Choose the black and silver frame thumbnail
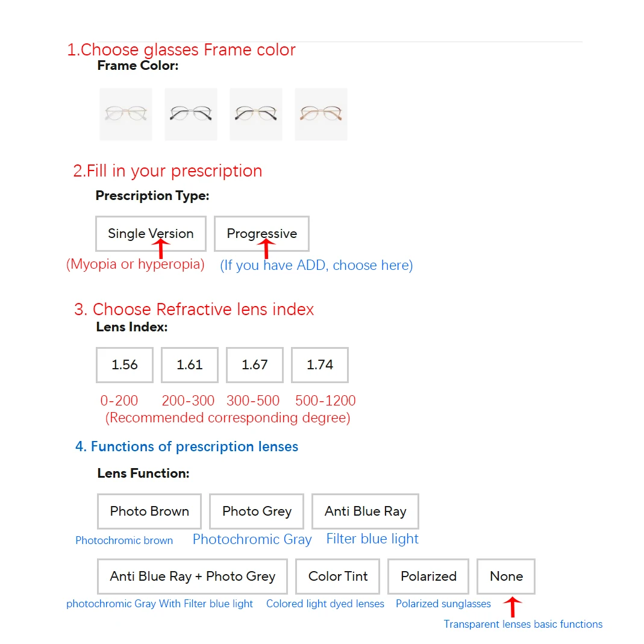This screenshot has width=644, height=644. [x=190, y=114]
